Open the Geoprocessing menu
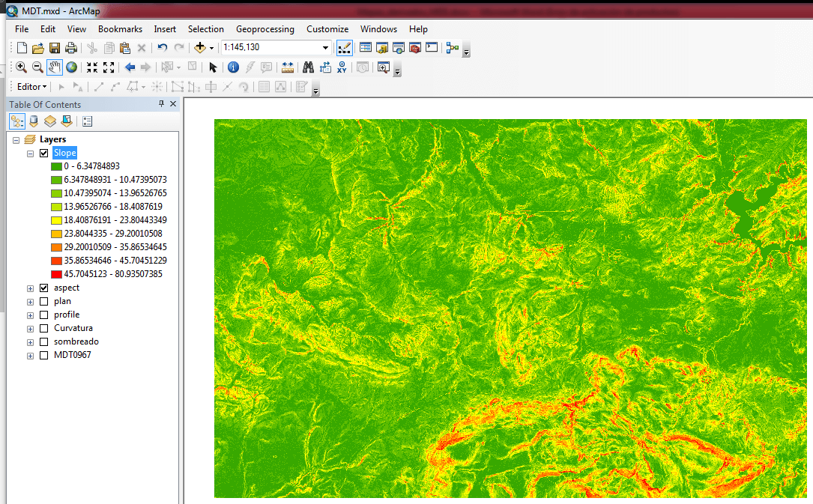Screen dimensions: 813x504 coord(265,29)
